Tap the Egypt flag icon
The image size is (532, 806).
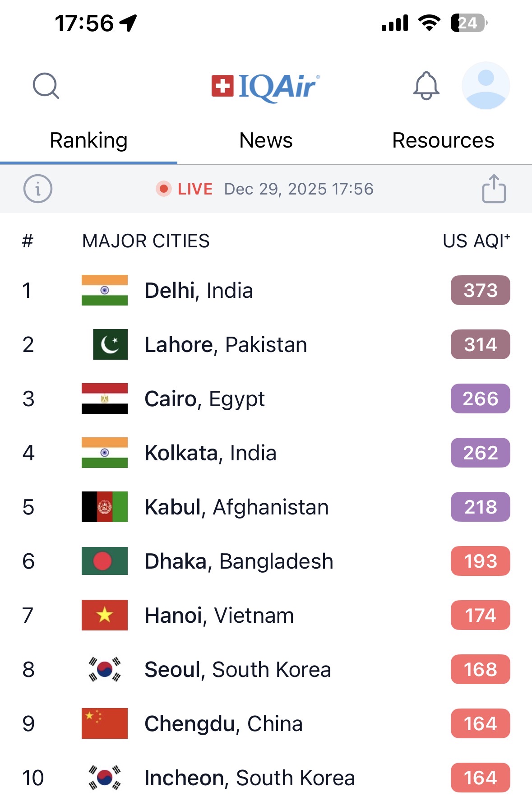(x=105, y=398)
